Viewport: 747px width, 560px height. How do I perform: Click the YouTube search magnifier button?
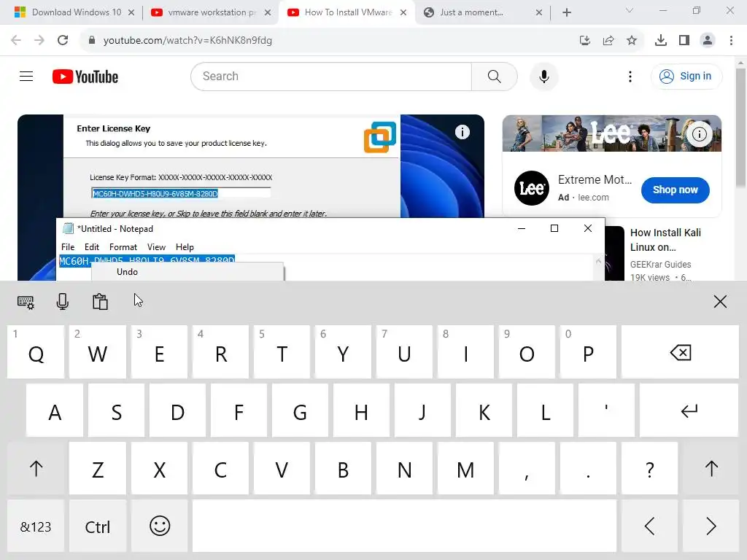[494, 76]
